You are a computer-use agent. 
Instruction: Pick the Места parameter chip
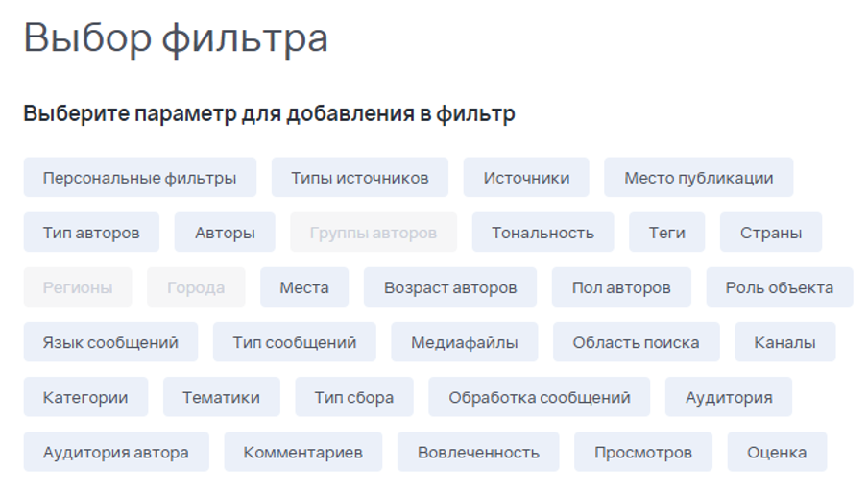[x=304, y=287]
